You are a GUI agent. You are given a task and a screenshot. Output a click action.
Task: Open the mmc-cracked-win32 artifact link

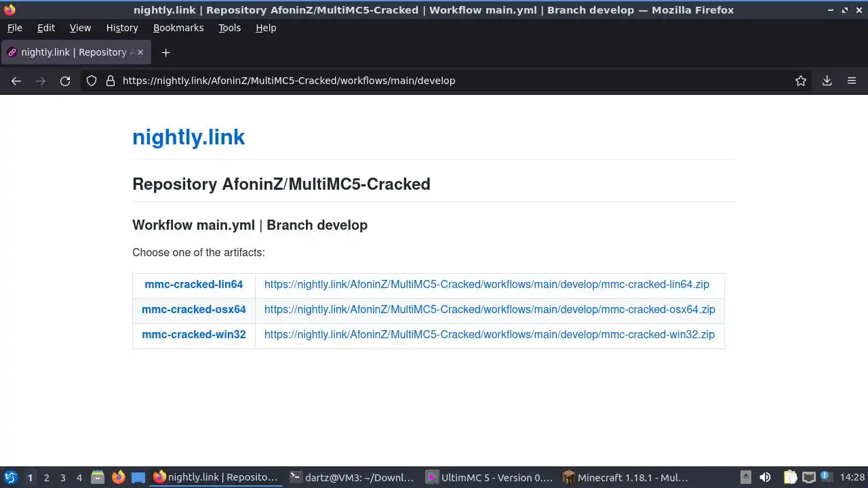click(193, 335)
